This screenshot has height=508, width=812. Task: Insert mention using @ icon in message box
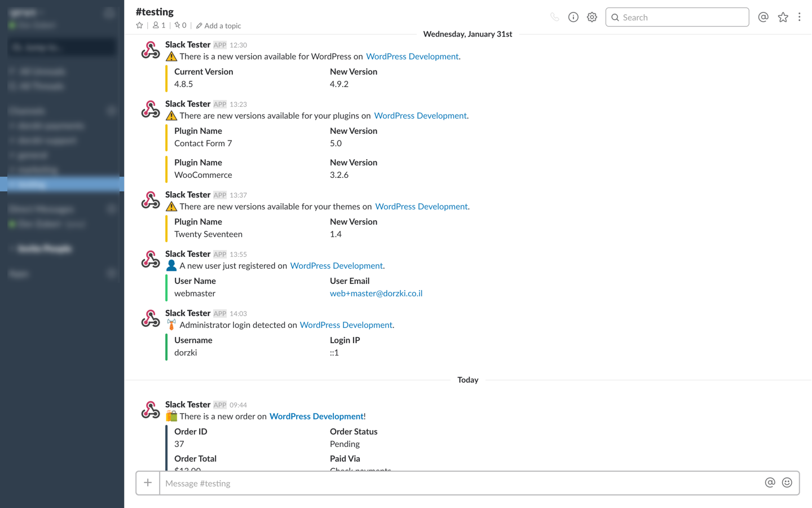click(x=770, y=483)
